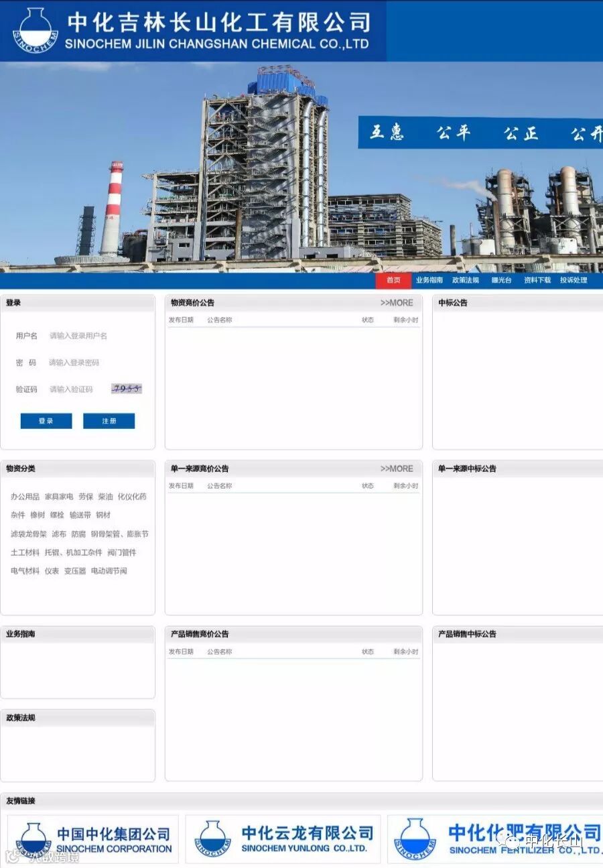Select the 钢材 category
This screenshot has width=603, height=868.
click(103, 515)
